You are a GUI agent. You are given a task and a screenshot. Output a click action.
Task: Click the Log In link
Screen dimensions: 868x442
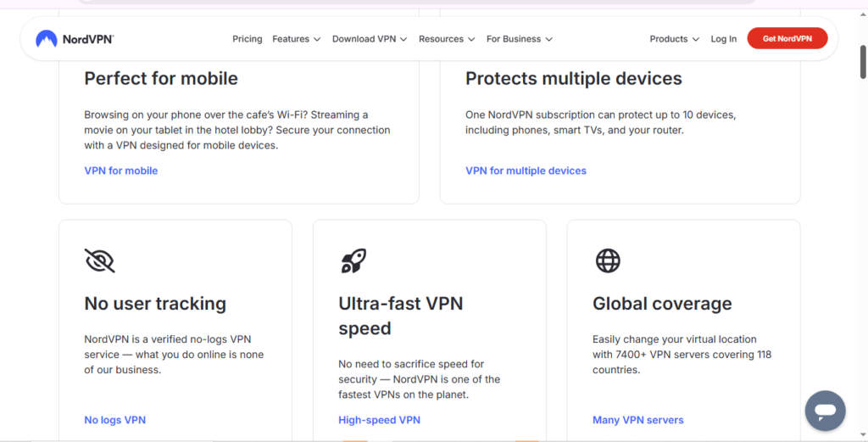[724, 39]
